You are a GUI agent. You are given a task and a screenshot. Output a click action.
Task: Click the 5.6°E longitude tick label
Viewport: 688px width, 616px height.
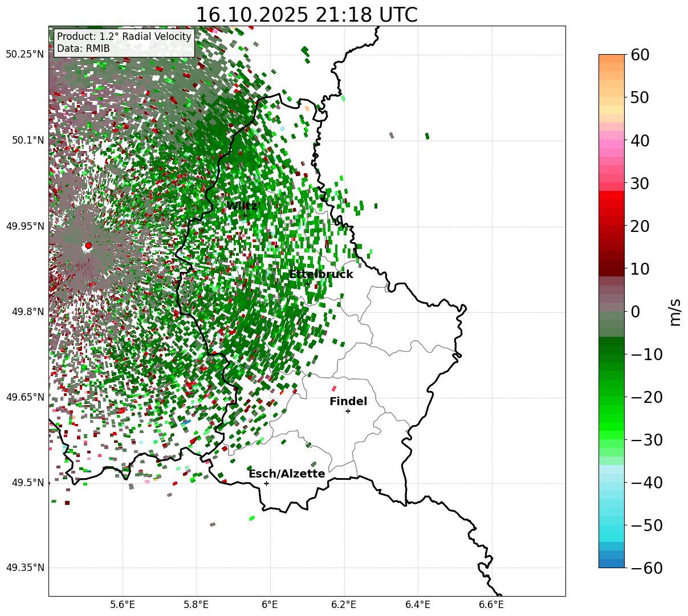pyautogui.click(x=123, y=605)
